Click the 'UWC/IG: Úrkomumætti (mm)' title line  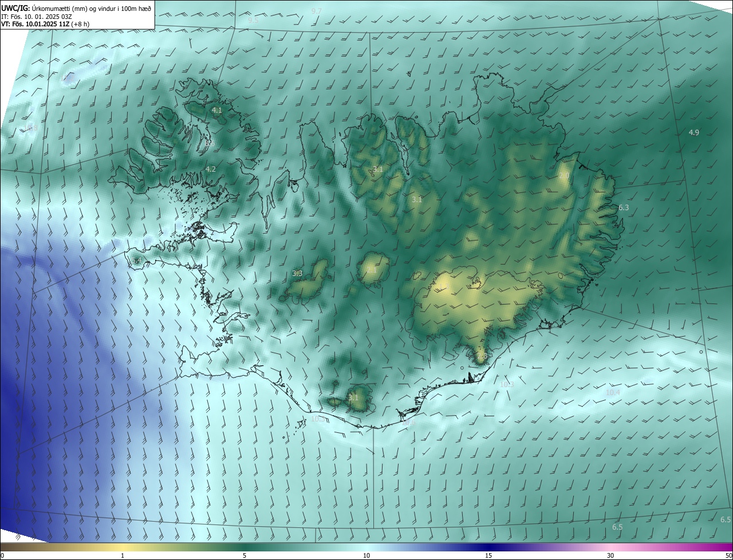pyautogui.click(x=76, y=8)
